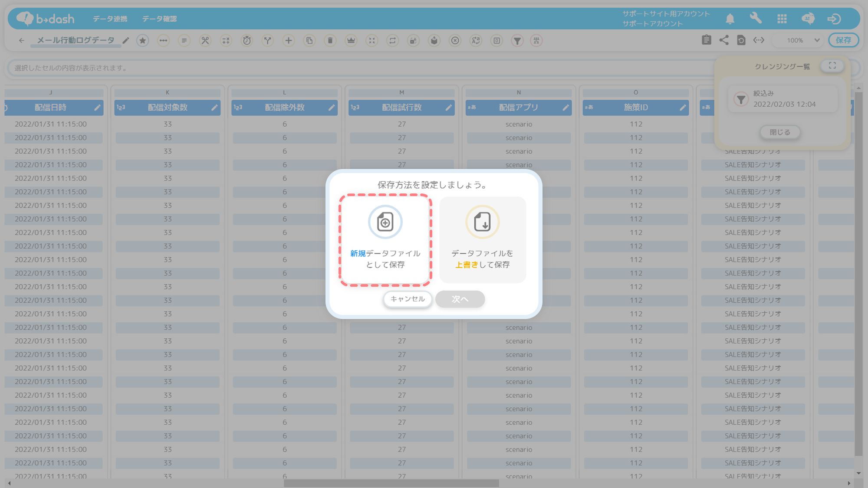Screen dimensions: 868x488
Task: Click the plus add icon
Action: pyautogui.click(x=288, y=40)
